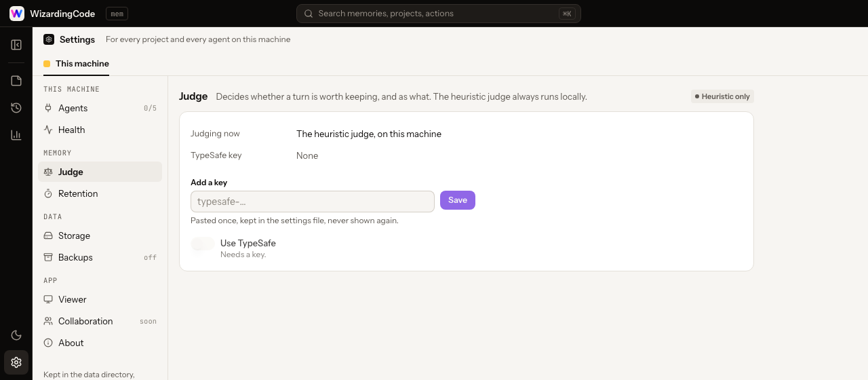Open Collaboration settings section
868x380 pixels.
point(100,321)
